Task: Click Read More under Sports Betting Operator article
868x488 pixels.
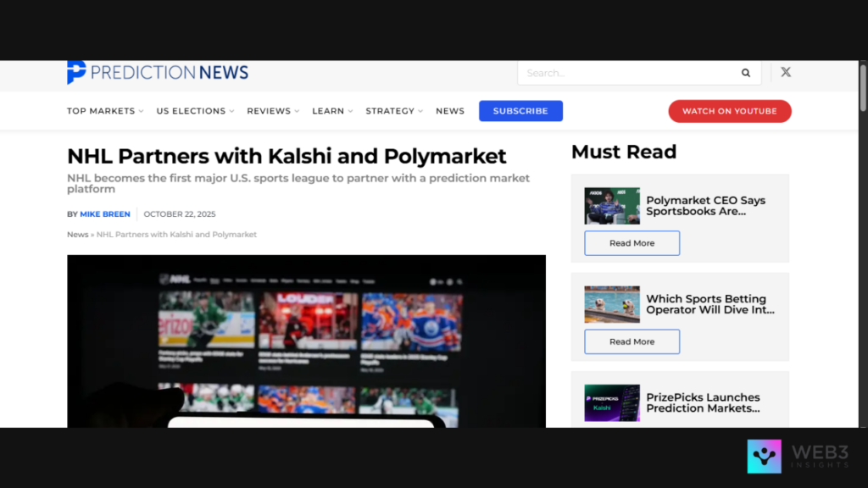Action: 632,341
